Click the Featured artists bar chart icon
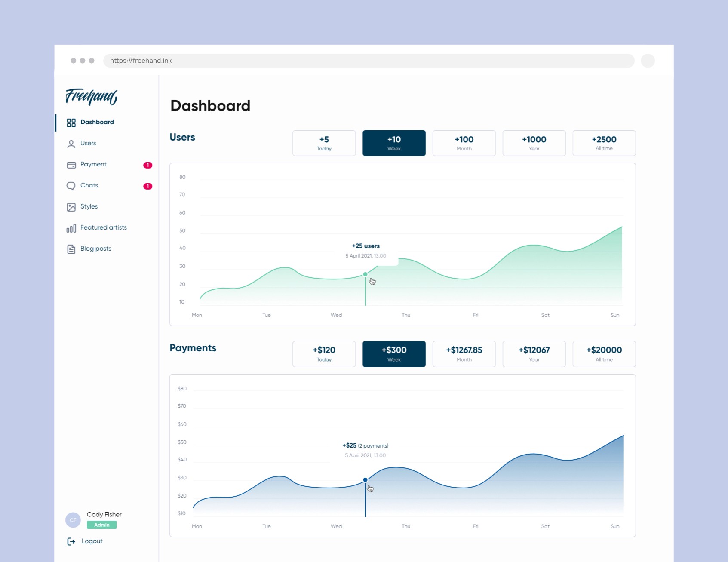The image size is (728, 562). 71,228
